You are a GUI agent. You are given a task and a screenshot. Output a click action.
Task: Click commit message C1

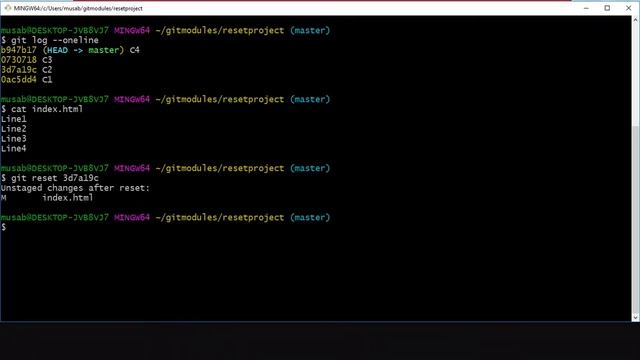[47, 79]
